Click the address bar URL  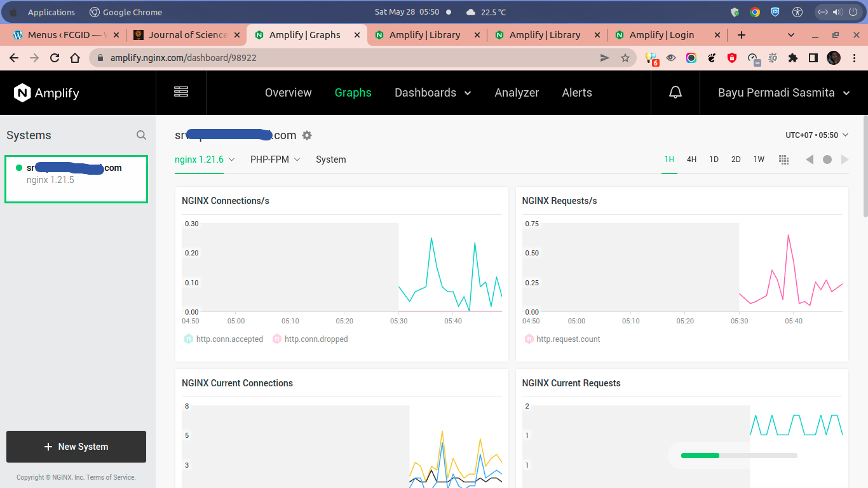[184, 58]
